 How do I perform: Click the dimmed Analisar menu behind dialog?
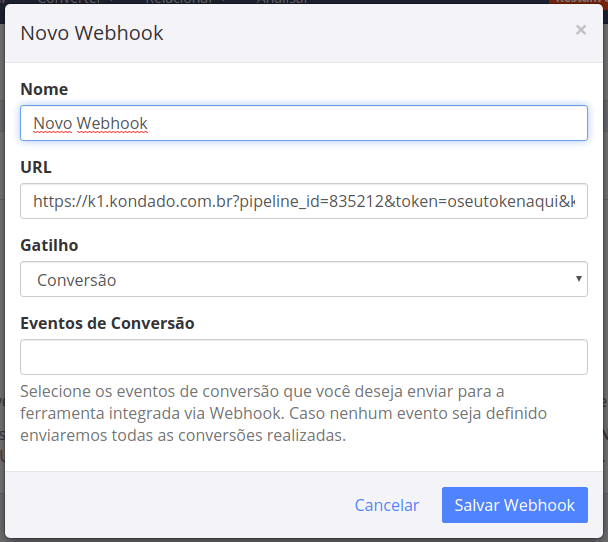281,3
